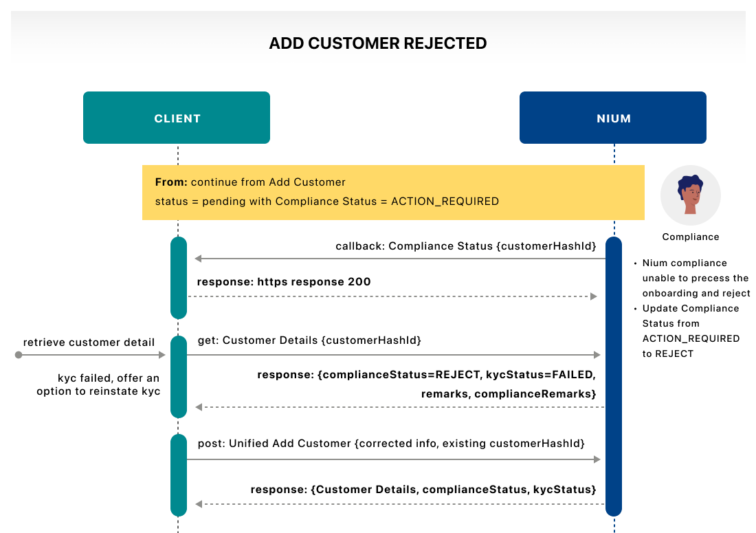Click 'kyc failed, offer an option to reinstate kyc' note

(98, 384)
